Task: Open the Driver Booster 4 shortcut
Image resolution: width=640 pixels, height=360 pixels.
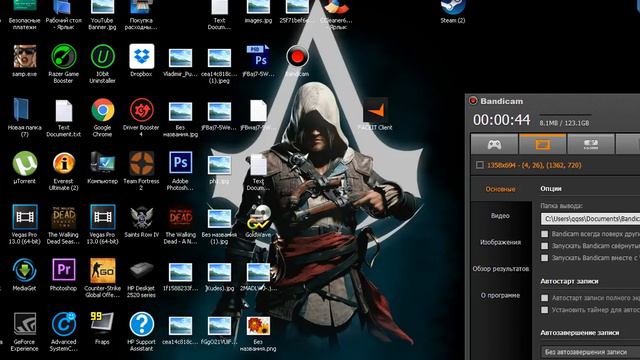Action: tap(141, 118)
